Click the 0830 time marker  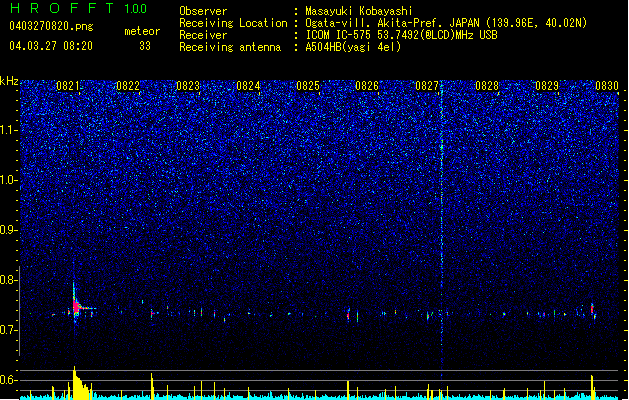pyautogui.click(x=607, y=85)
